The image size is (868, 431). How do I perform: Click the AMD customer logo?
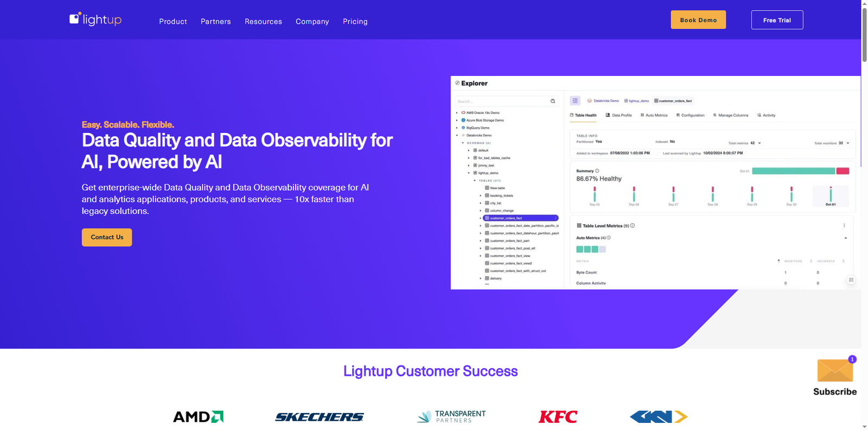(x=198, y=417)
